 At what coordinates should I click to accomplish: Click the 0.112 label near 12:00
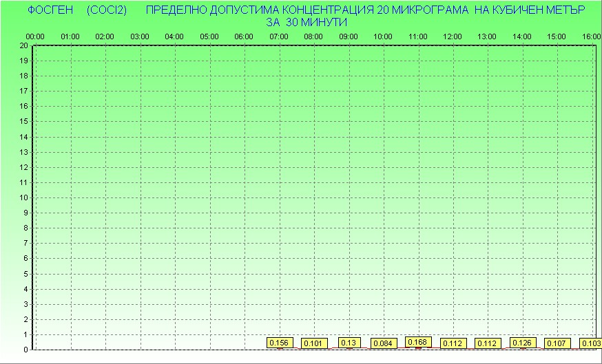click(453, 343)
